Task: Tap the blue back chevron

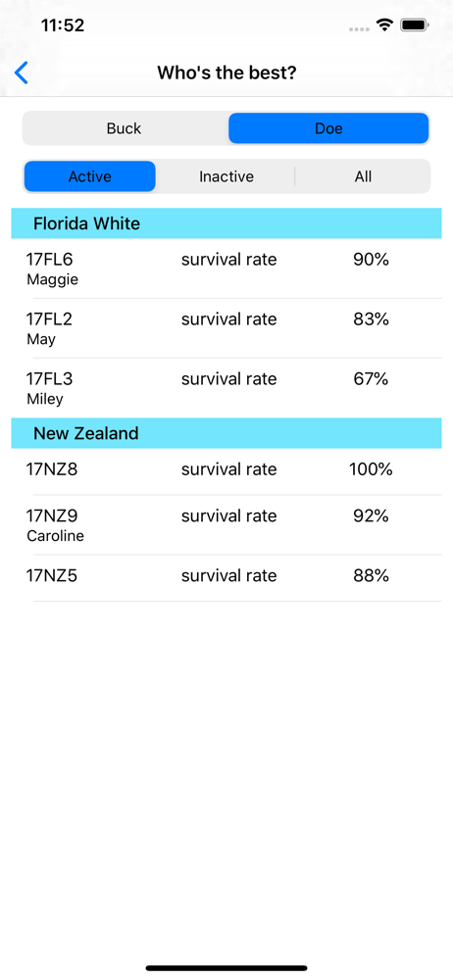Action: click(22, 73)
